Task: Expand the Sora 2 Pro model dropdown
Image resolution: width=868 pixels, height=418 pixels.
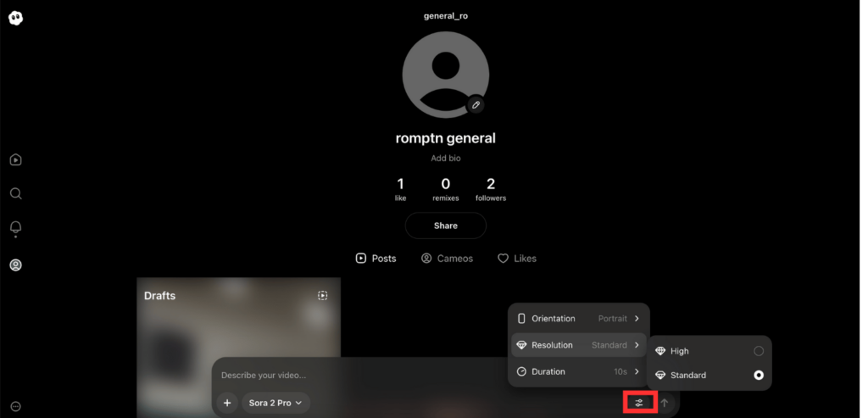Action: click(275, 403)
